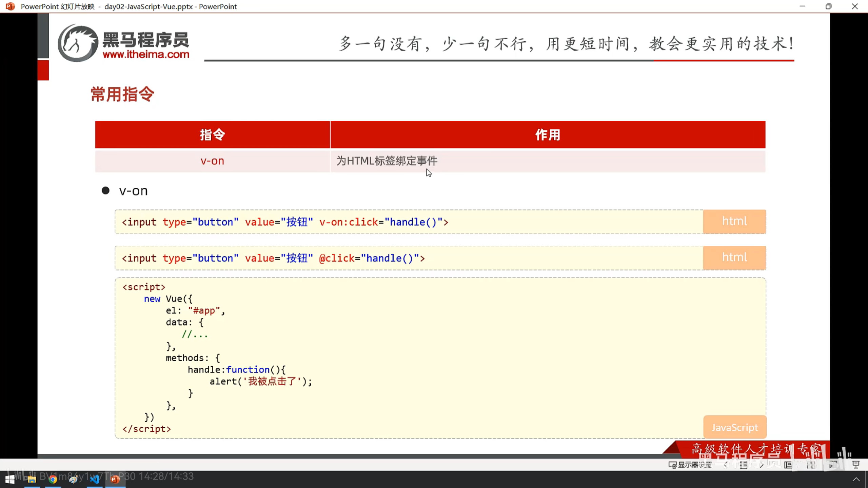Click the 黑马程序员 horse logo
This screenshot has width=868, height=488.
[x=78, y=43]
